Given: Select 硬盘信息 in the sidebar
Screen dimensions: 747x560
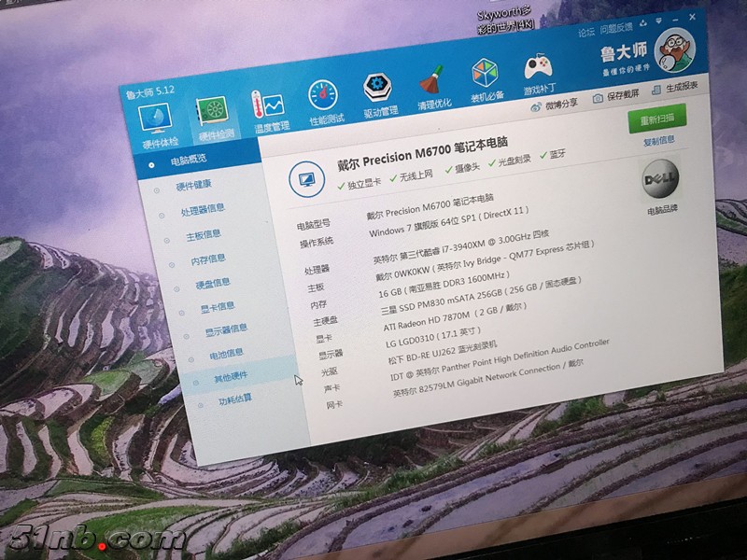Looking at the screenshot, I should [x=212, y=282].
